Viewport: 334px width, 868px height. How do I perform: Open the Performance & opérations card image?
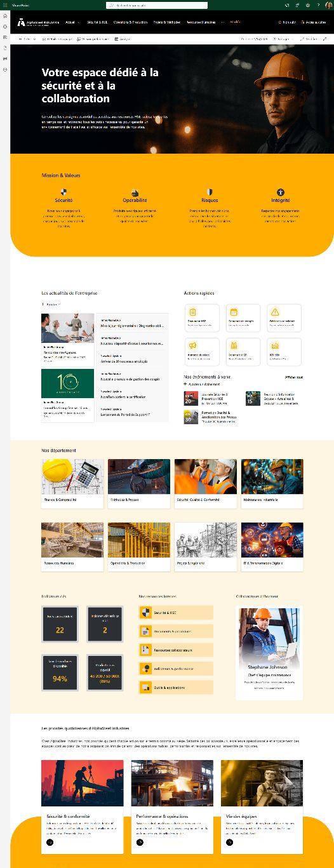click(172, 784)
